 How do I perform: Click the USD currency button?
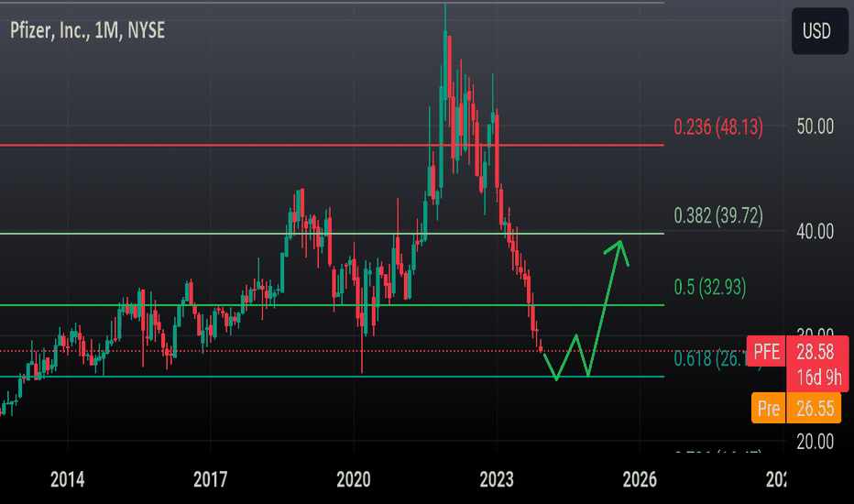[819, 31]
